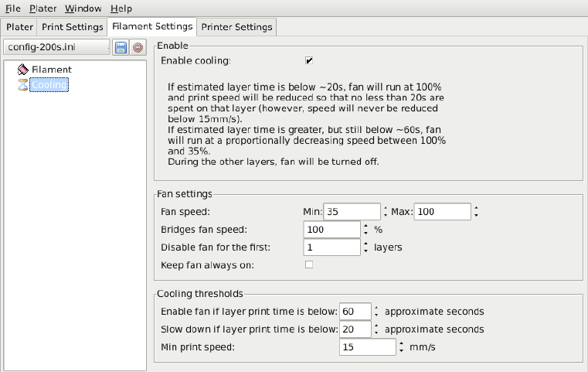This screenshot has height=372, width=588.
Task: Click the save preset floppy disk icon
Action: [x=121, y=48]
